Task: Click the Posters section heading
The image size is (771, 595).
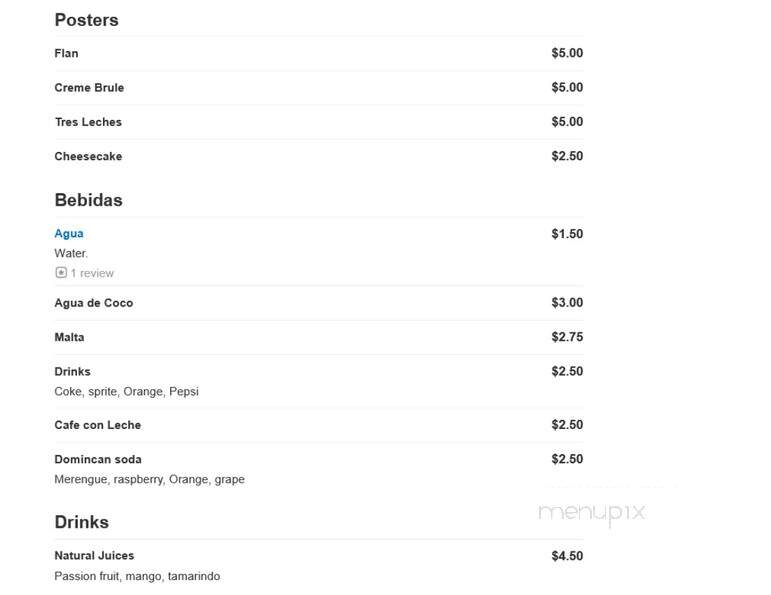Action: (x=87, y=20)
